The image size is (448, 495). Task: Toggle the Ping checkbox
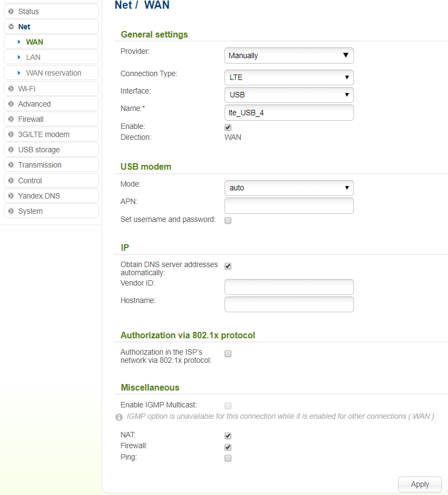tap(228, 458)
